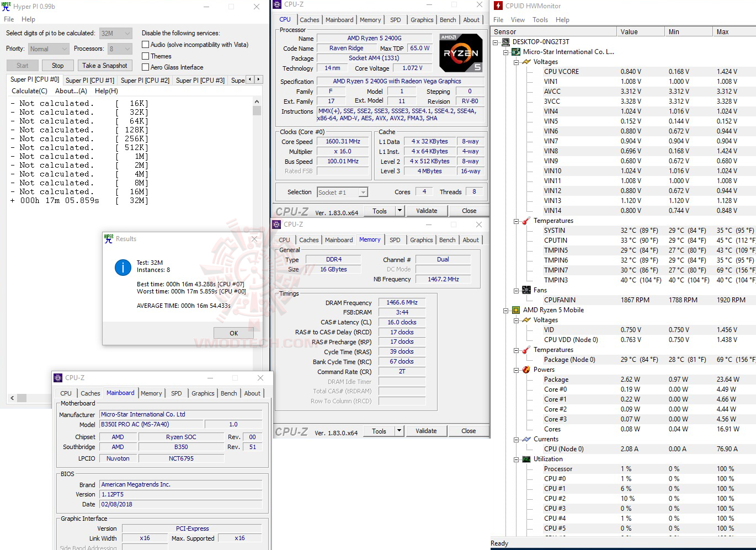Screen dimensions: 756x550
Task: Click the title icon of the CPU-Z Memory window
Action: (277, 225)
